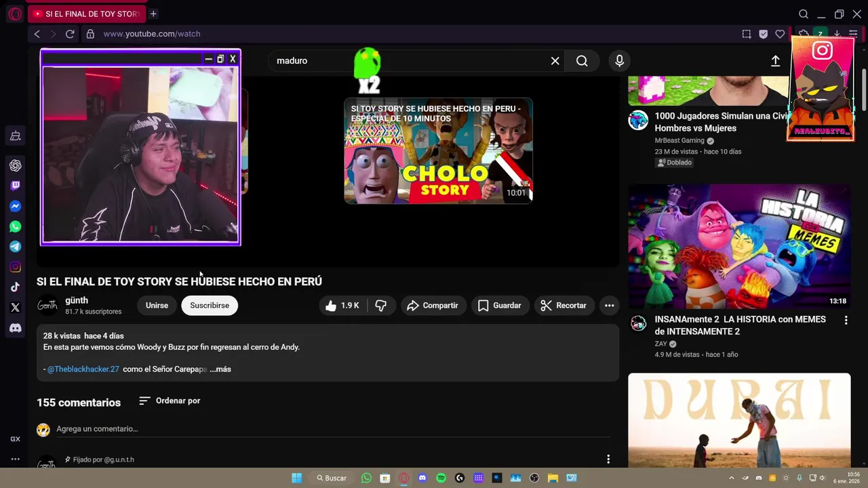Open Instagram in the Opera sidebar
This screenshot has height=488, width=868.
tap(15, 267)
